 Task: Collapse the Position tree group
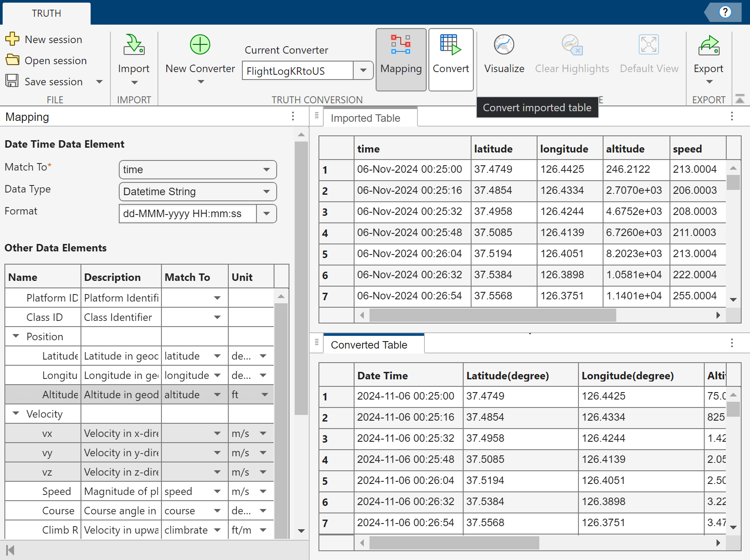pyautogui.click(x=16, y=336)
